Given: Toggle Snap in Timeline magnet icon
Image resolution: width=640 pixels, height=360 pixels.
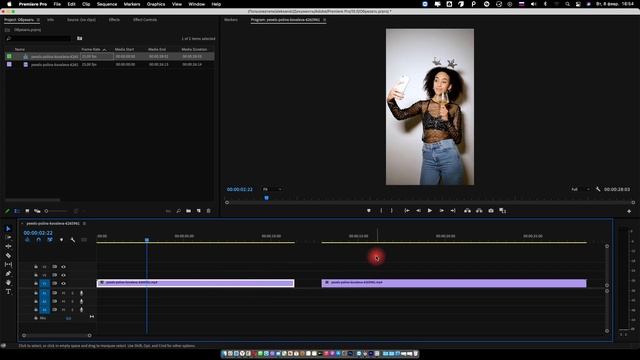Looking at the screenshot, I should tap(39, 240).
